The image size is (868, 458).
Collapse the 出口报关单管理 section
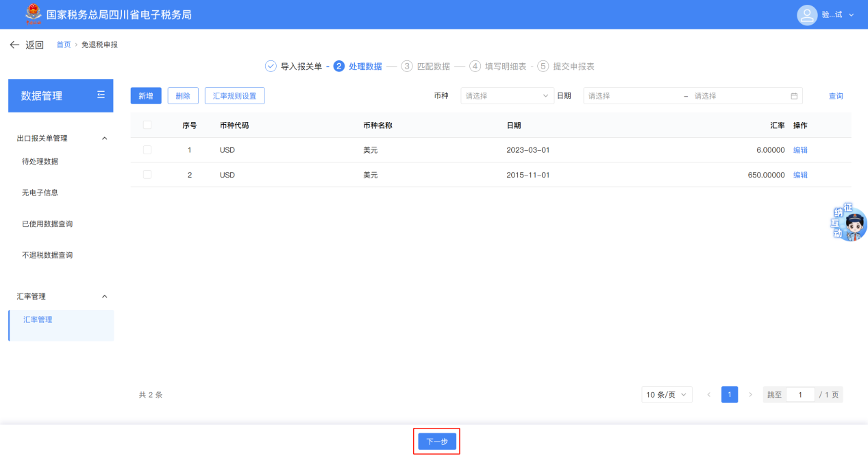tap(104, 138)
